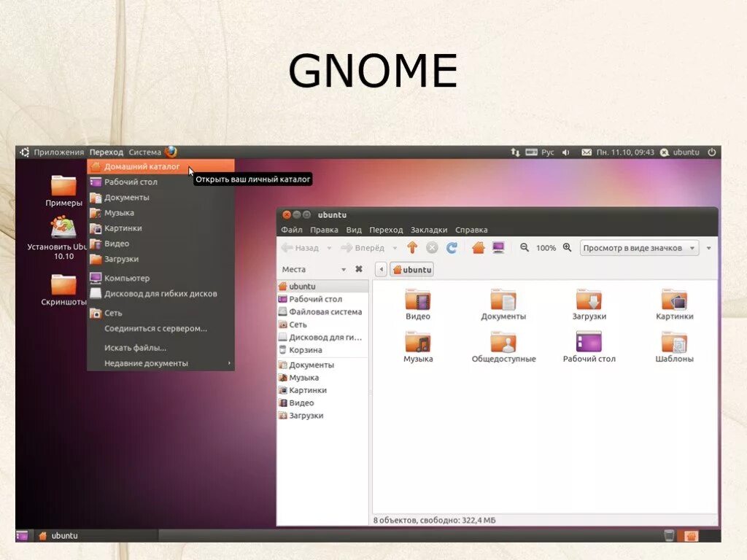Image resolution: width=747 pixels, height=560 pixels.
Task: Open the Места side pane selector dropdown
Action: [x=314, y=270]
